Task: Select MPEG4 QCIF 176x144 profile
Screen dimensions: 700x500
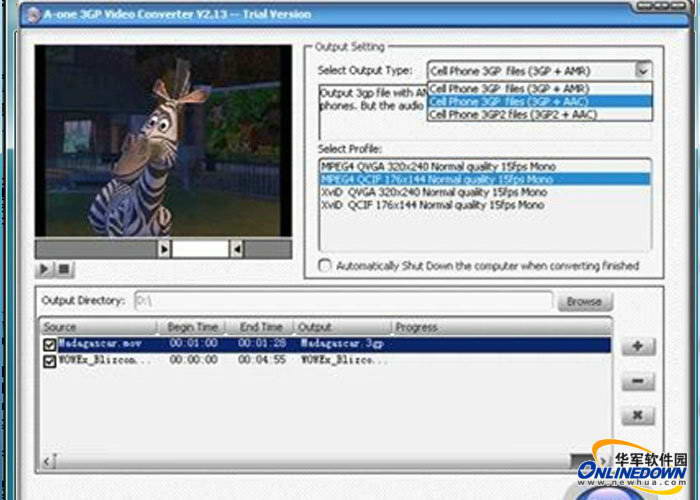Action: point(484,179)
